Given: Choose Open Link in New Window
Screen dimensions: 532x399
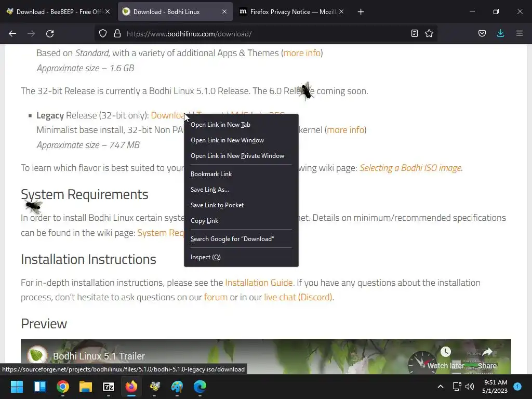Looking at the screenshot, I should click(x=241, y=140).
